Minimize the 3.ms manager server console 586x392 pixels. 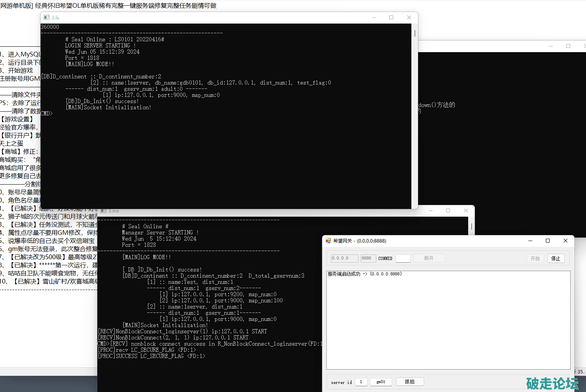[431, 210]
